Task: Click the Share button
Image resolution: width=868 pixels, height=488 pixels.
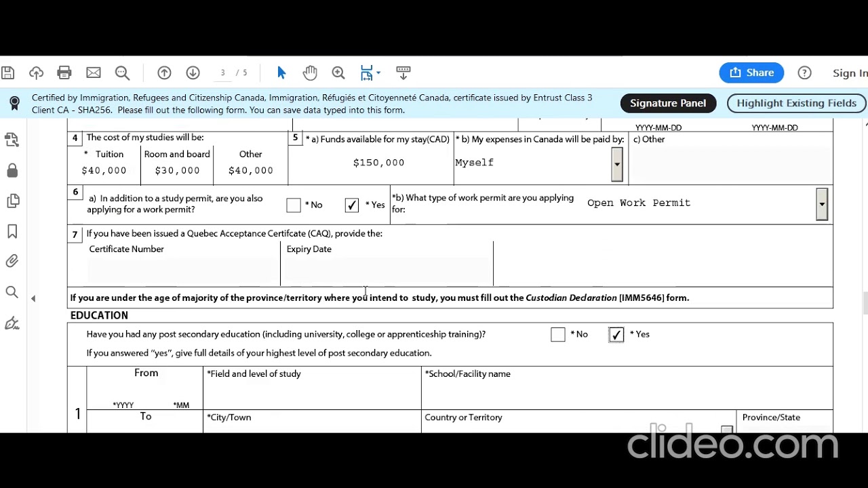Action: [x=751, y=73]
